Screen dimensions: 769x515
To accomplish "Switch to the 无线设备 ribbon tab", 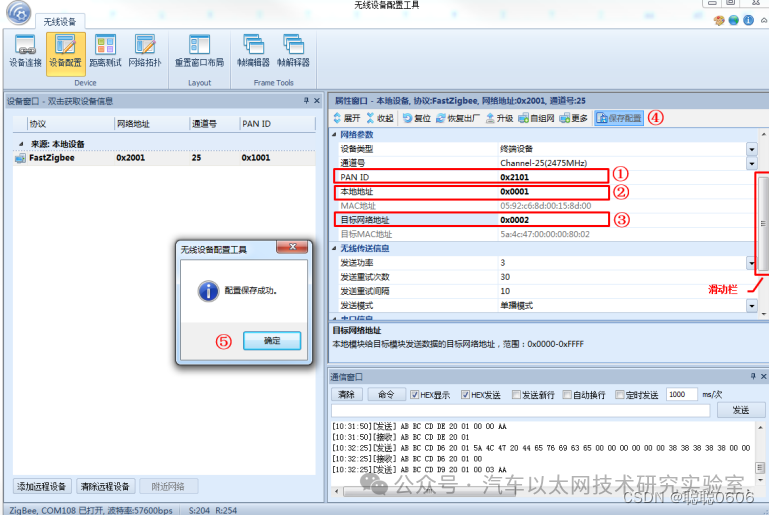I will coord(60,22).
